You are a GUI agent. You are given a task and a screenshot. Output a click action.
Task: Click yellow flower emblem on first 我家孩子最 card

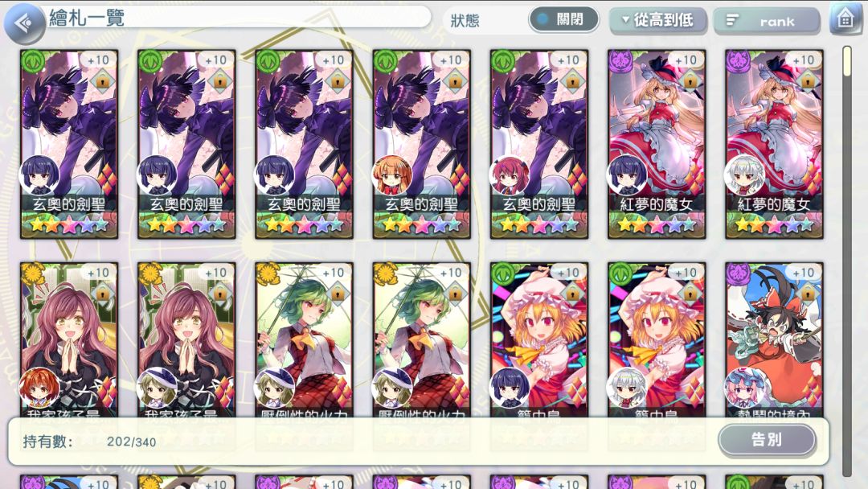point(33,273)
